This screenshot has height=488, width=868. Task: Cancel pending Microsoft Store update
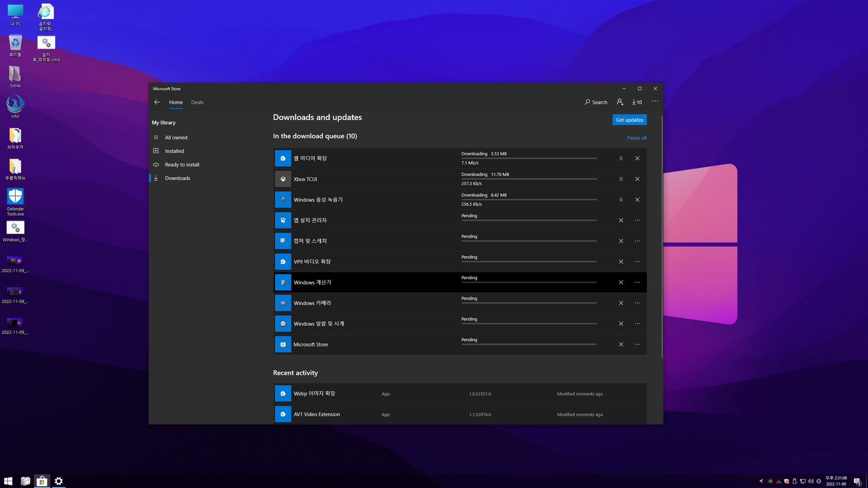coord(621,344)
